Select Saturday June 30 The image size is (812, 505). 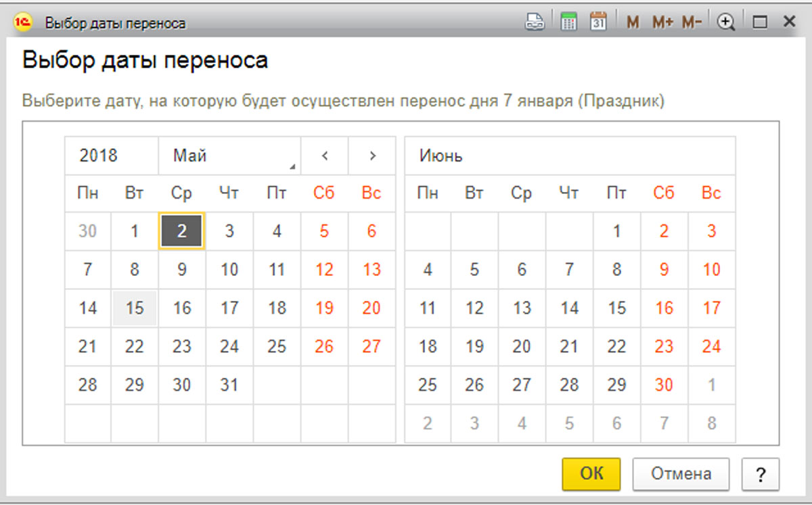click(664, 385)
